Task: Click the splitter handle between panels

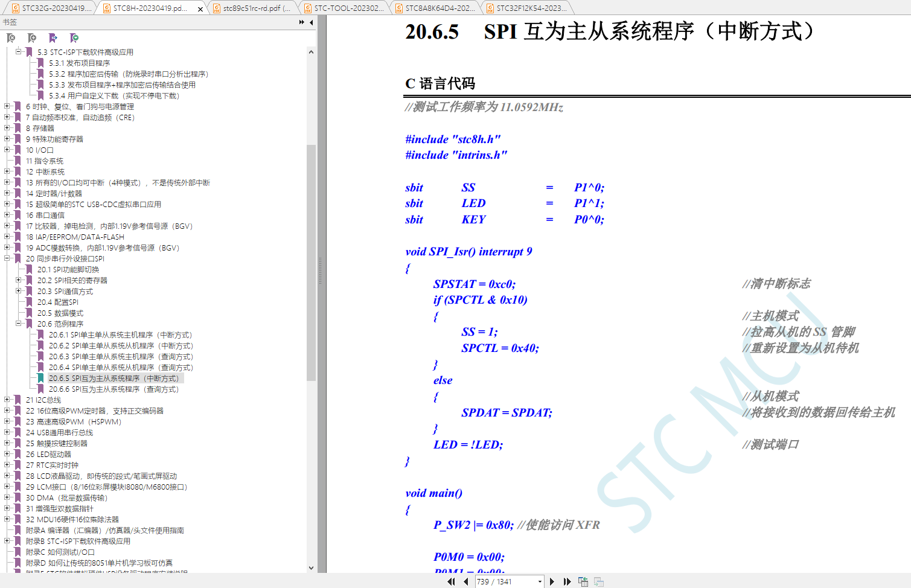Action: [321, 272]
